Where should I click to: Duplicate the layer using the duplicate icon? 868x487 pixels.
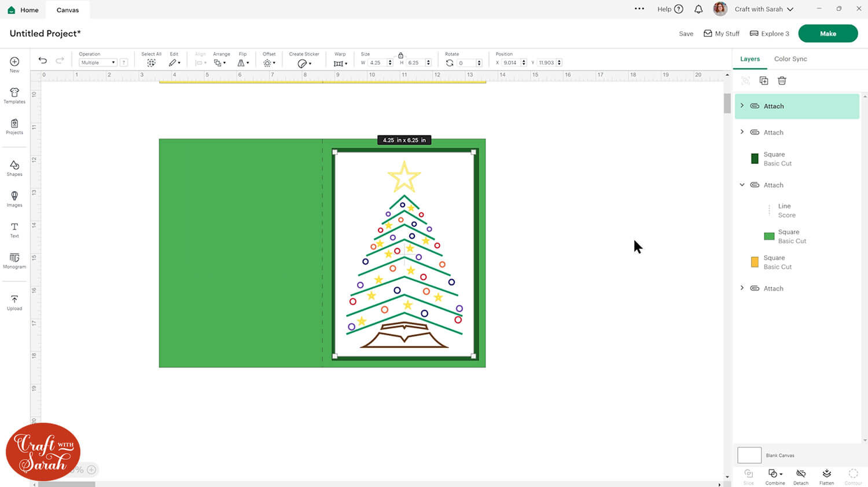[764, 81]
